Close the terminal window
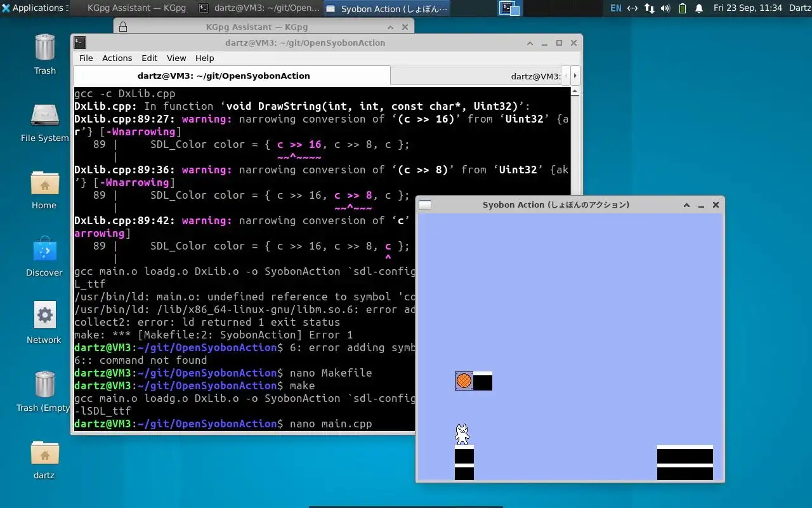The height and width of the screenshot is (508, 812). point(574,43)
